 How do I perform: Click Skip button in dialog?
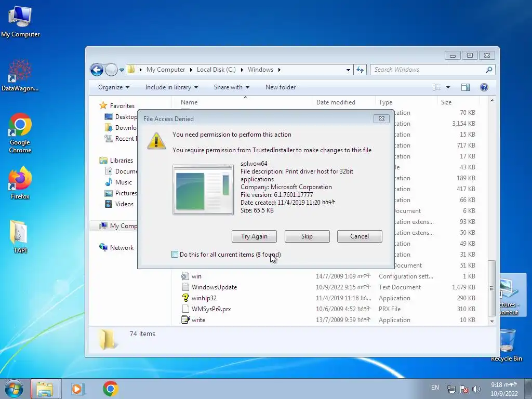(307, 236)
